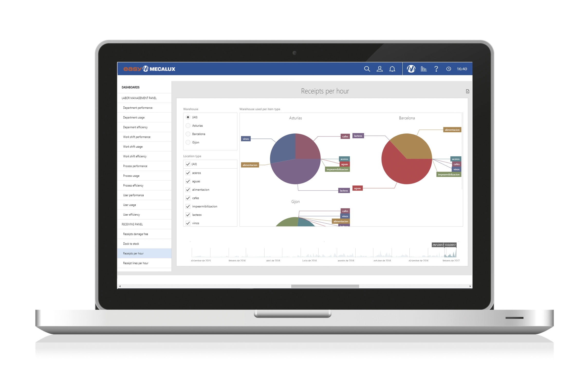The image size is (583, 392).
Task: Click the help question mark icon
Action: pyautogui.click(x=437, y=69)
